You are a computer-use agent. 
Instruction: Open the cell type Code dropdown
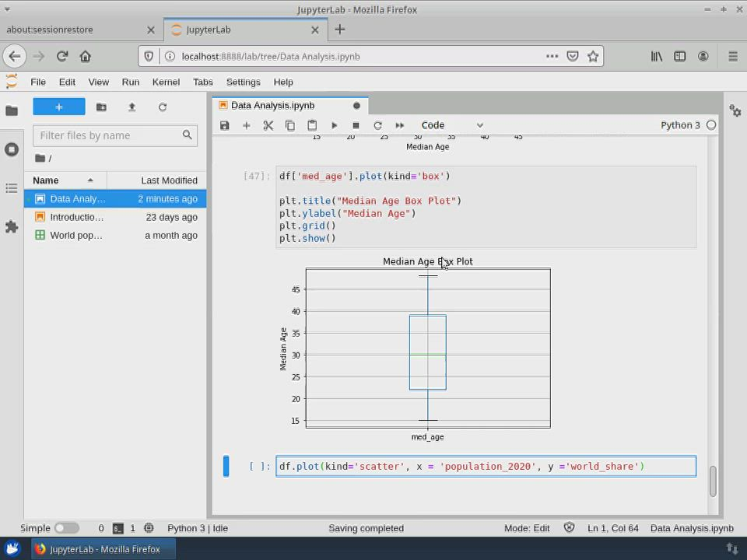[451, 125]
